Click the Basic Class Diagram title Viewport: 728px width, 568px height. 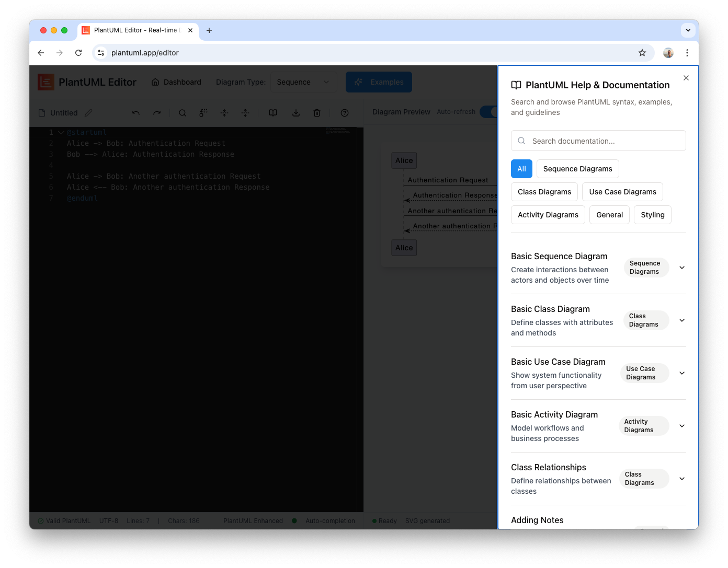(550, 309)
